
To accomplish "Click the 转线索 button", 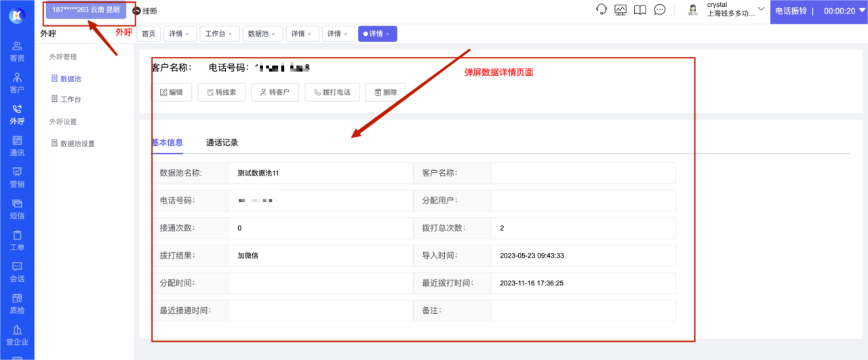I will point(221,92).
